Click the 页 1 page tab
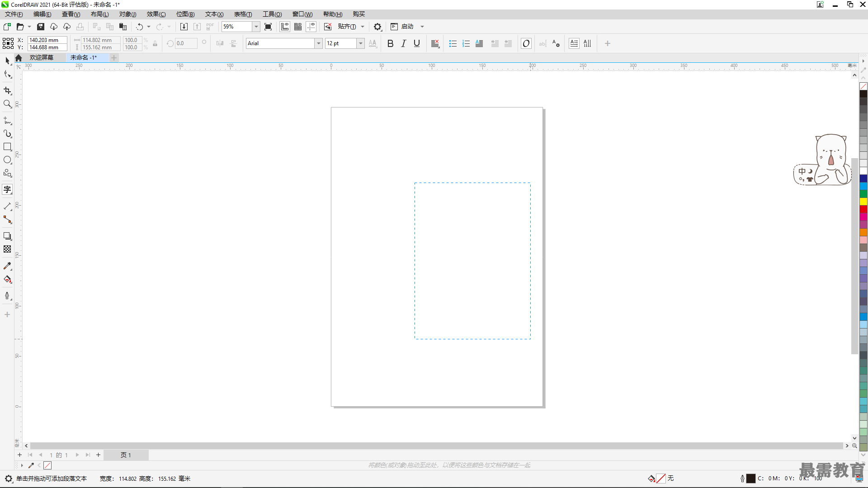Viewport: 868px width, 488px height. [x=126, y=455]
